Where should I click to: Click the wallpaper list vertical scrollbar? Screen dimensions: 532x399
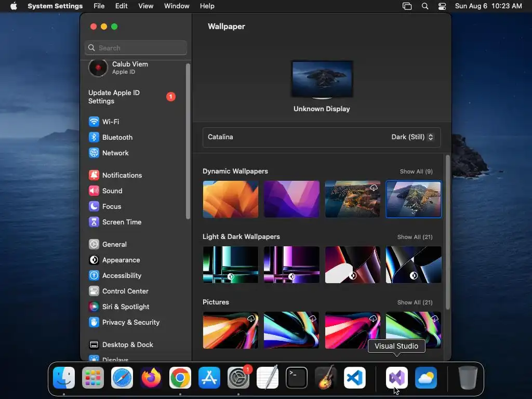click(x=448, y=232)
